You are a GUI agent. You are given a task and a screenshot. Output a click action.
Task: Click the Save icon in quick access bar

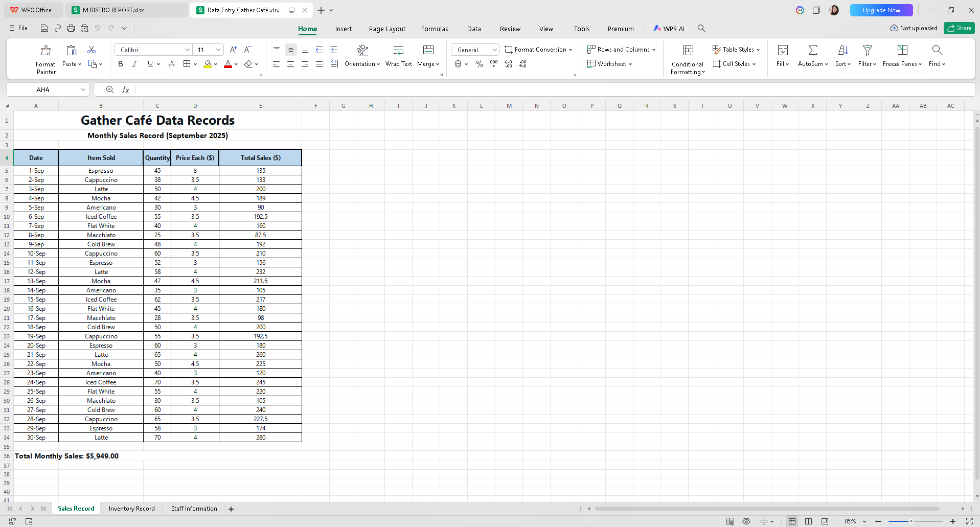[44, 29]
